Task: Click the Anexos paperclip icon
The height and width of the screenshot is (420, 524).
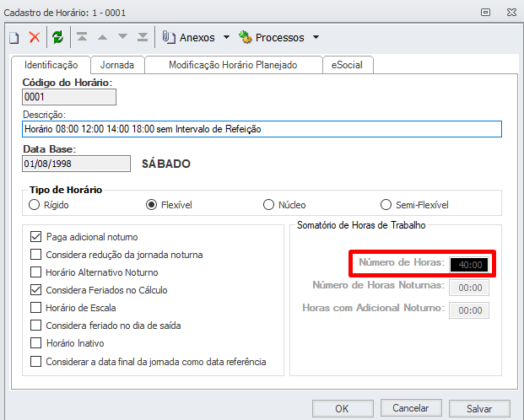Action: click(169, 37)
